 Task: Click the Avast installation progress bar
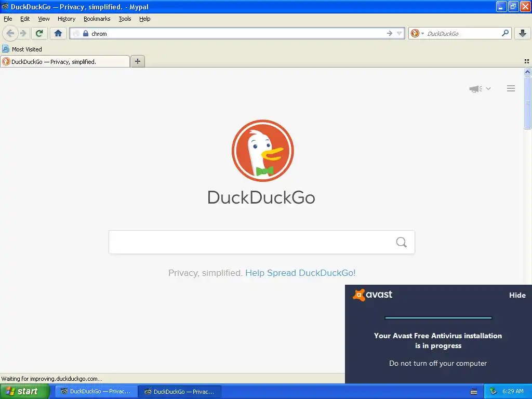438,318
